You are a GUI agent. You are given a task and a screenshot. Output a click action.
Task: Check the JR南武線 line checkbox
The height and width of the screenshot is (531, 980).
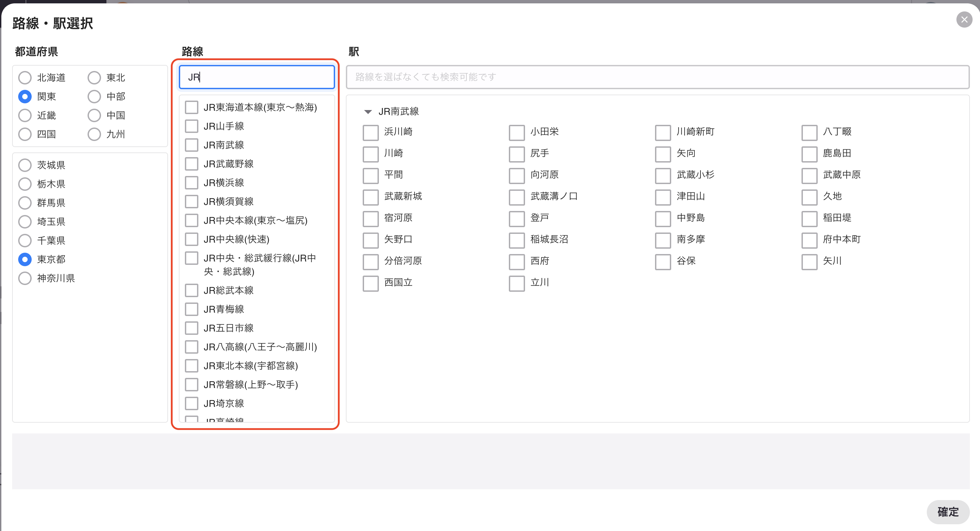point(191,145)
